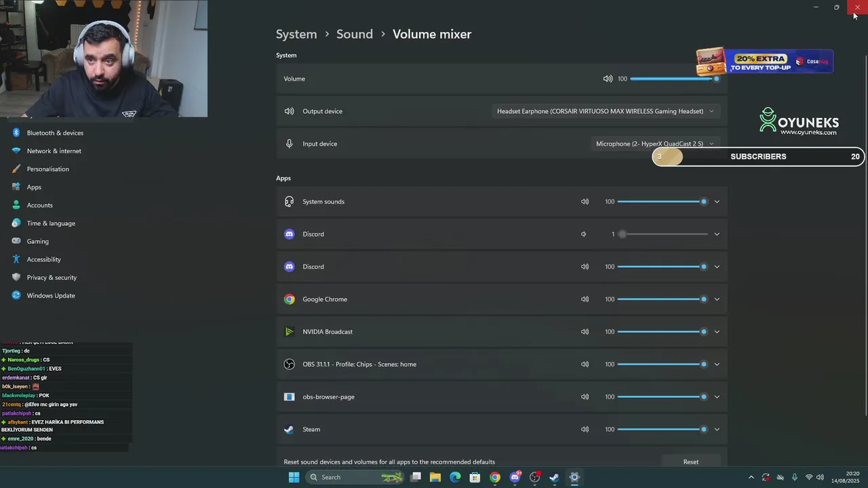Expand the Discord volume 1 row chevron
This screenshot has height=488, width=868.
click(717, 234)
